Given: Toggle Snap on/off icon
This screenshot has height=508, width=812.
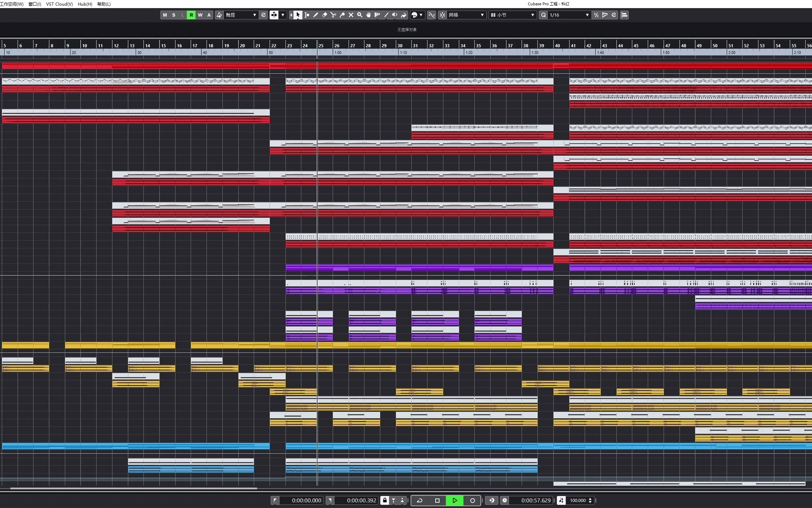Looking at the screenshot, I should (442, 15).
